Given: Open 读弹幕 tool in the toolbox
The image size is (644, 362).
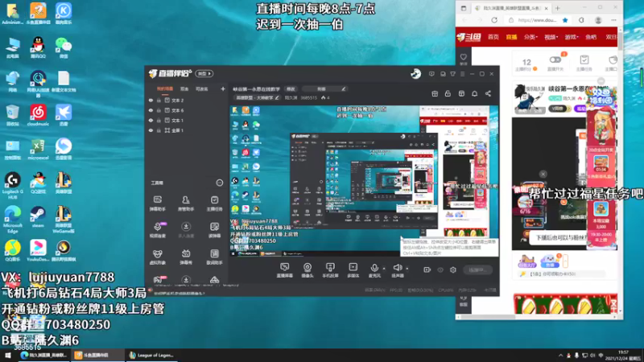Looking at the screenshot, I should click(214, 230).
